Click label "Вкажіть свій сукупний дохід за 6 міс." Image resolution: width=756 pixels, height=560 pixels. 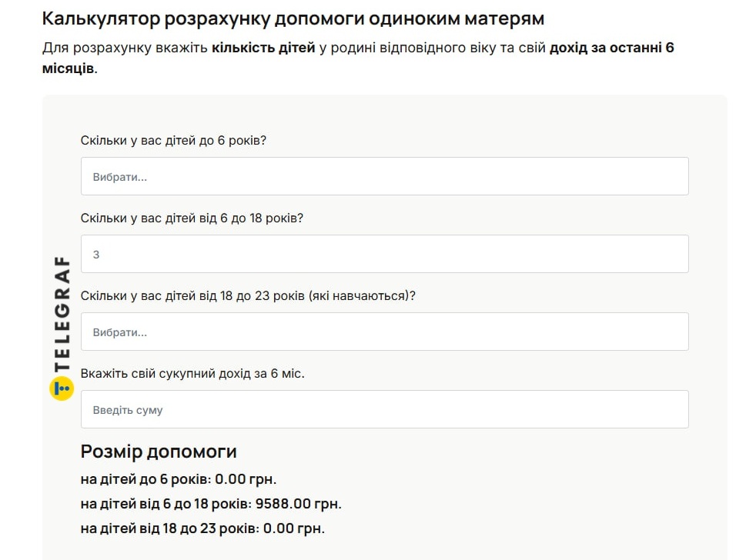pos(192,374)
